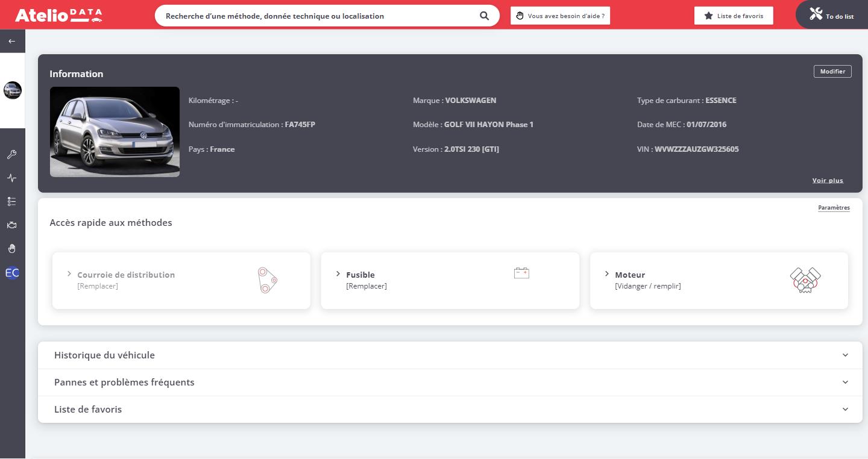Image resolution: width=868 pixels, height=459 pixels.
Task: Expand Historique du véhicule chevron
Action: pos(845,355)
